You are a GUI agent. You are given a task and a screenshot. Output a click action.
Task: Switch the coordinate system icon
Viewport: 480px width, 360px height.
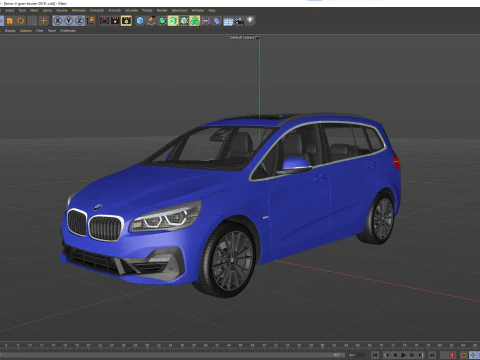91,21
